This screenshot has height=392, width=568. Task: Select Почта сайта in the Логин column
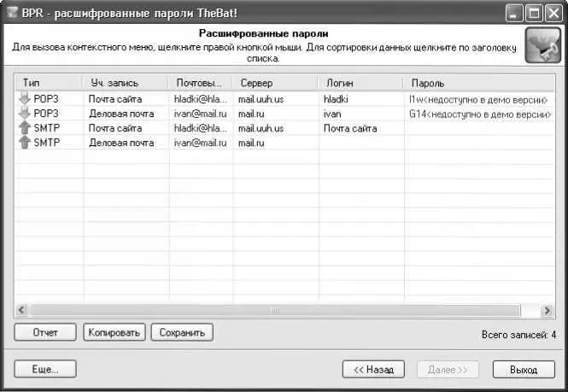click(350, 128)
